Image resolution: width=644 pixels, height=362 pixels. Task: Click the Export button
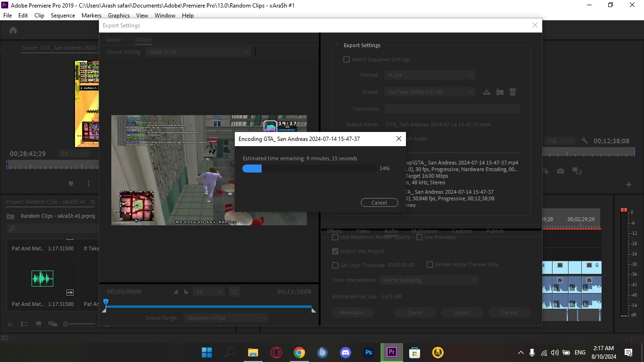[462, 313]
